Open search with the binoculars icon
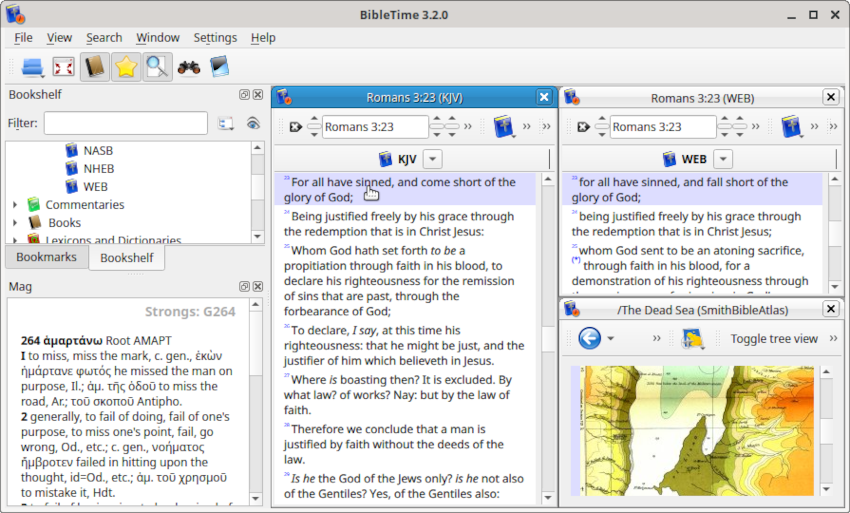850x513 pixels. pos(189,67)
